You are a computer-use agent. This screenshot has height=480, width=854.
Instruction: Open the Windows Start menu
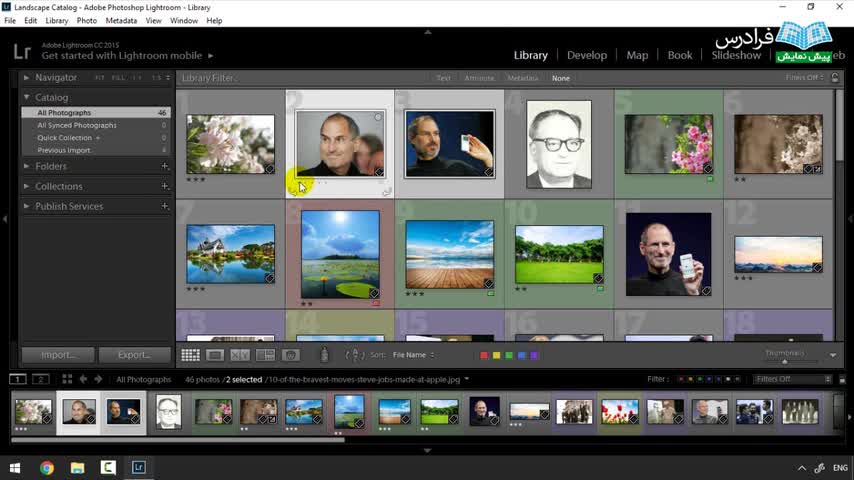click(15, 467)
